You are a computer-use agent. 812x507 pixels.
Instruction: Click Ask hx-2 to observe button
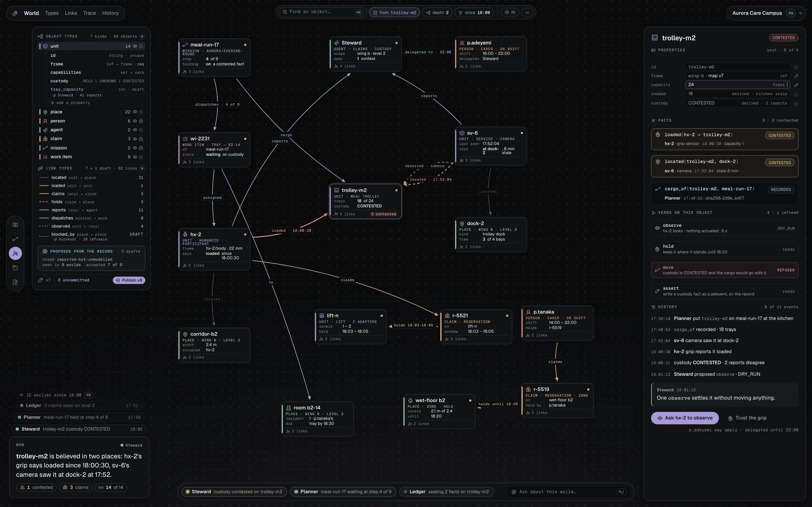point(685,418)
